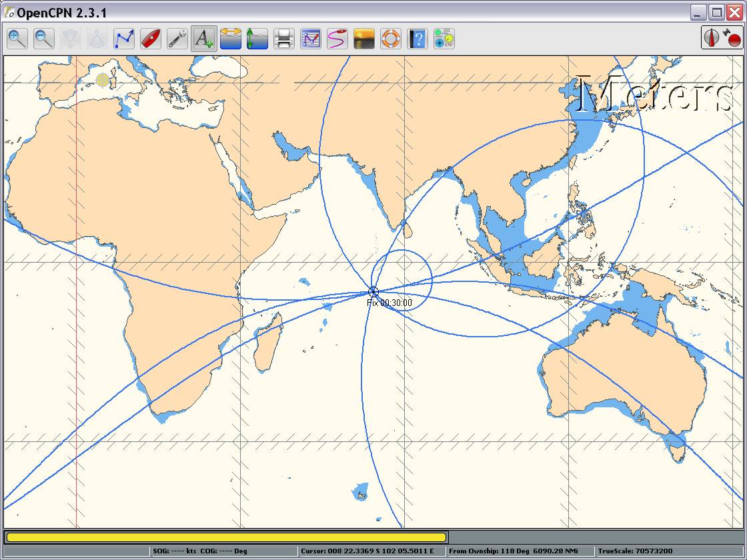Drop Man Overboard lifebuoy marker
This screenshot has height=560, width=747.
click(x=391, y=39)
